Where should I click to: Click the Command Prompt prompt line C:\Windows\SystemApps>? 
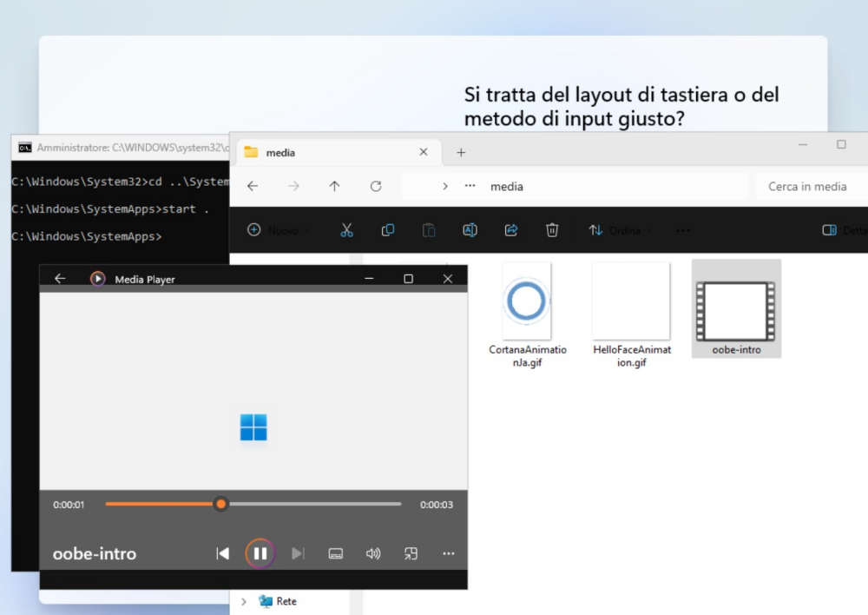coord(87,236)
